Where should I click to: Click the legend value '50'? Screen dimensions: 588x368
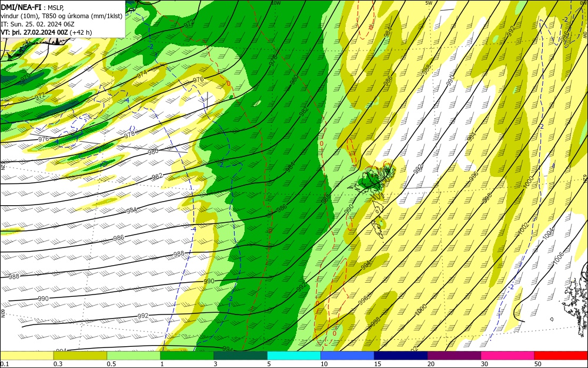(x=538, y=364)
